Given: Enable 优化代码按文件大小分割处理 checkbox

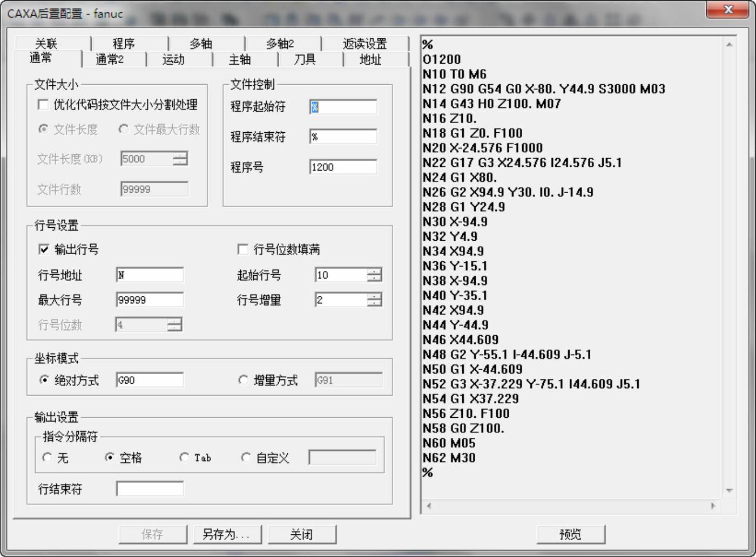Looking at the screenshot, I should 43,105.
